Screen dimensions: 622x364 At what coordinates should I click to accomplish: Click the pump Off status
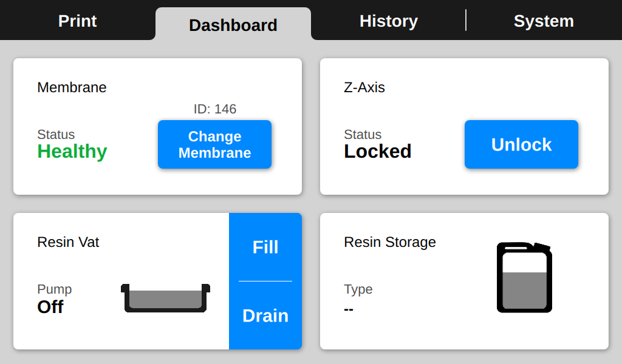click(x=50, y=306)
